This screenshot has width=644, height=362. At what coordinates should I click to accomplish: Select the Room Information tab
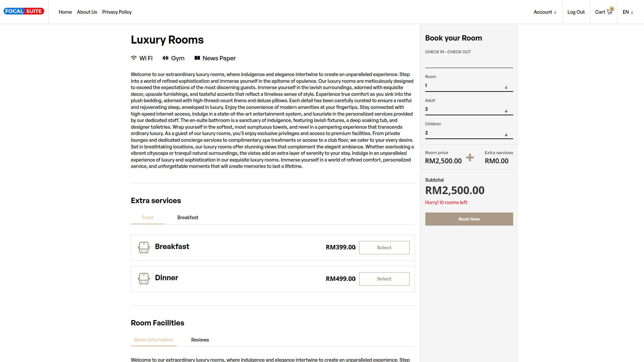tap(154, 340)
